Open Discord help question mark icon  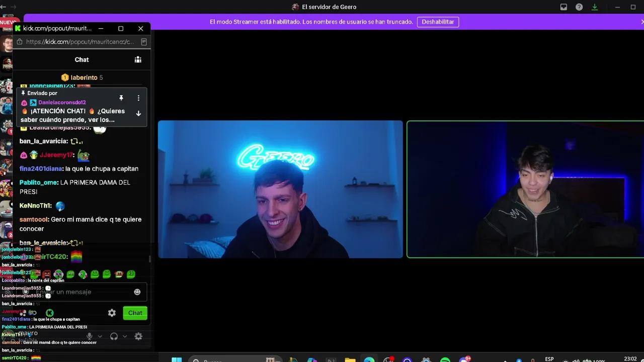[x=579, y=7]
